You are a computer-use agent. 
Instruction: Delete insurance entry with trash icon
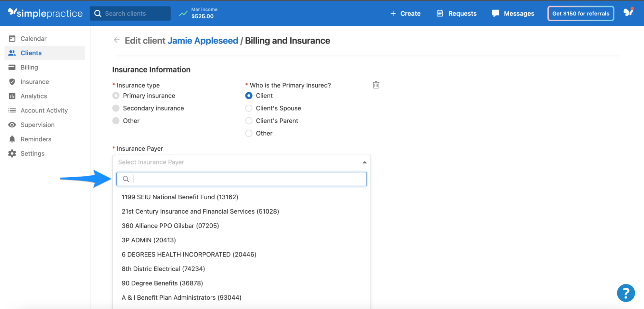(376, 85)
